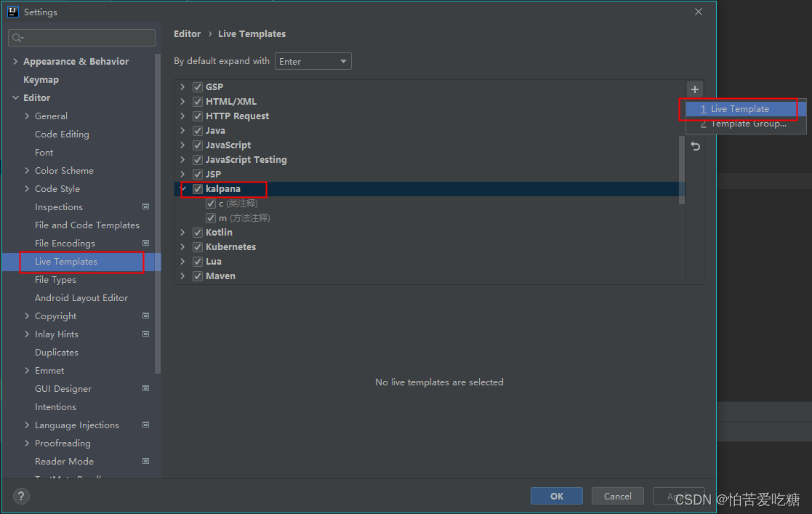Expand the GSP template group
Screen dimensions: 812x514
[x=182, y=87]
